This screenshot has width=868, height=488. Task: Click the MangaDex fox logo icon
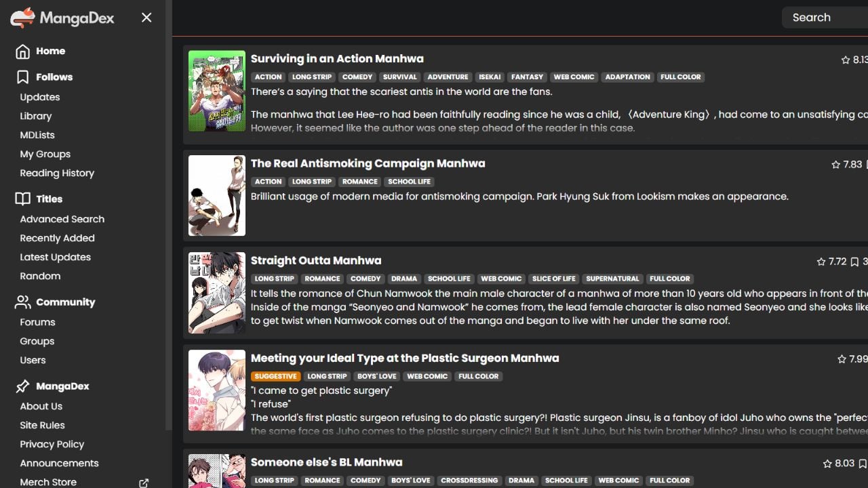(22, 18)
